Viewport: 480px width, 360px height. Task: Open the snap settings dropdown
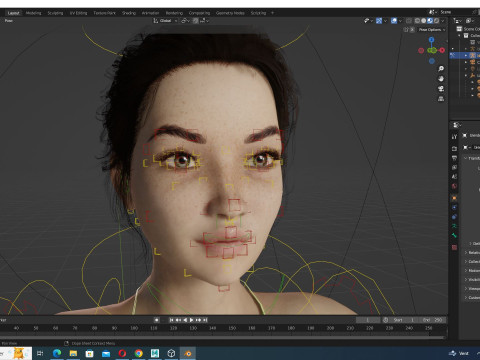pyautogui.click(x=204, y=21)
